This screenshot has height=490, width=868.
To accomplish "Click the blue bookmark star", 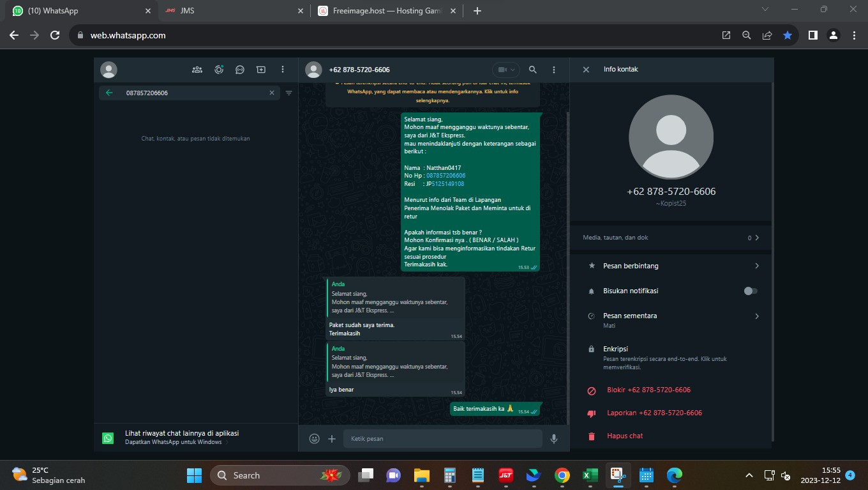I will pyautogui.click(x=788, y=36).
